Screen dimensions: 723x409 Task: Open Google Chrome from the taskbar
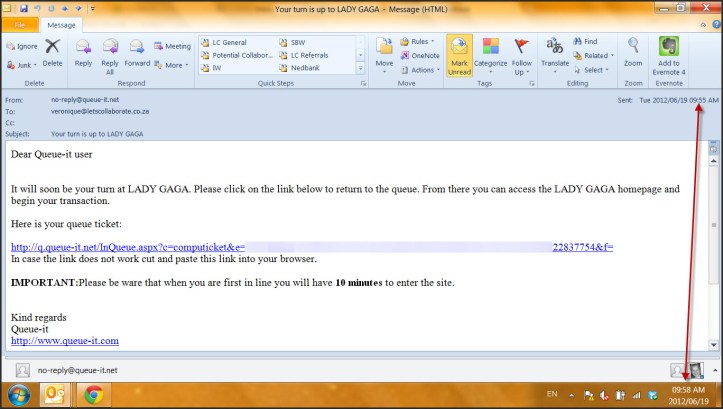pos(94,393)
